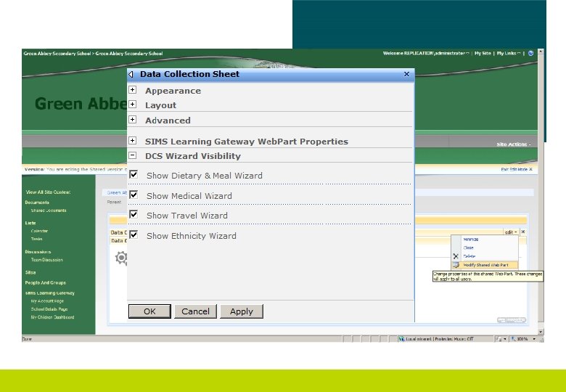Click the blue help icon in header
Image resolution: width=566 pixels, height=392 pixels.
(530, 53)
